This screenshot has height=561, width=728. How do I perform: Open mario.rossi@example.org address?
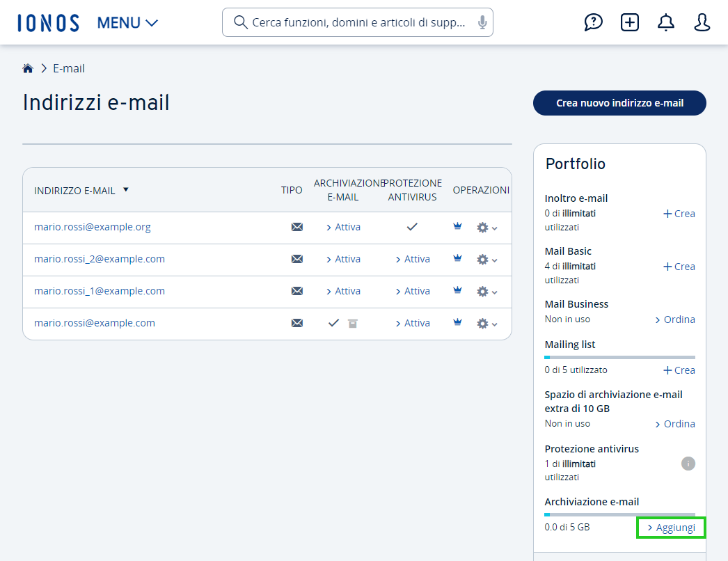93,227
